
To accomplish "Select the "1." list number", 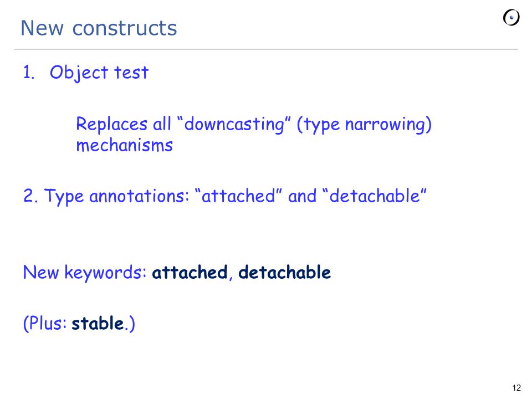I will pos(29,72).
